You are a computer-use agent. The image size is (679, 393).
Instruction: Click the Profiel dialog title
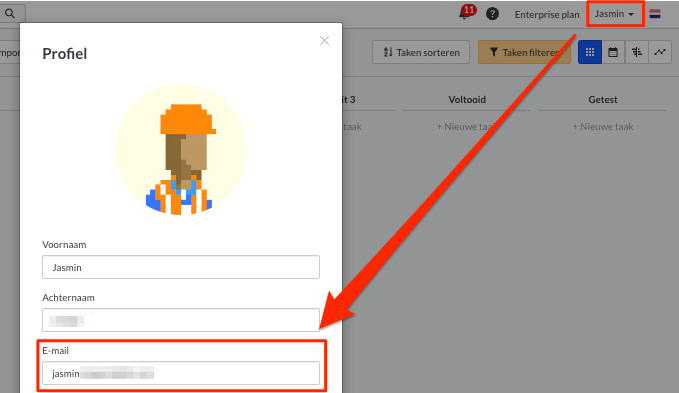(65, 54)
